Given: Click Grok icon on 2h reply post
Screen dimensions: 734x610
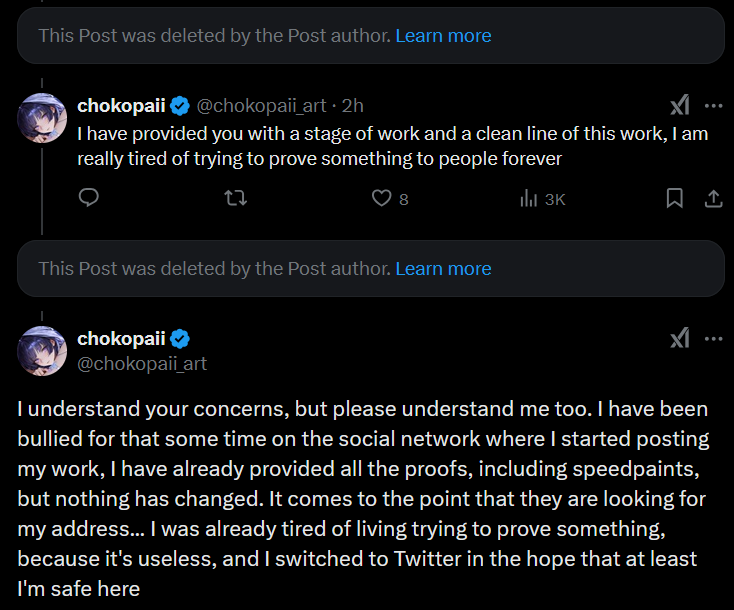Looking at the screenshot, I should (x=680, y=106).
